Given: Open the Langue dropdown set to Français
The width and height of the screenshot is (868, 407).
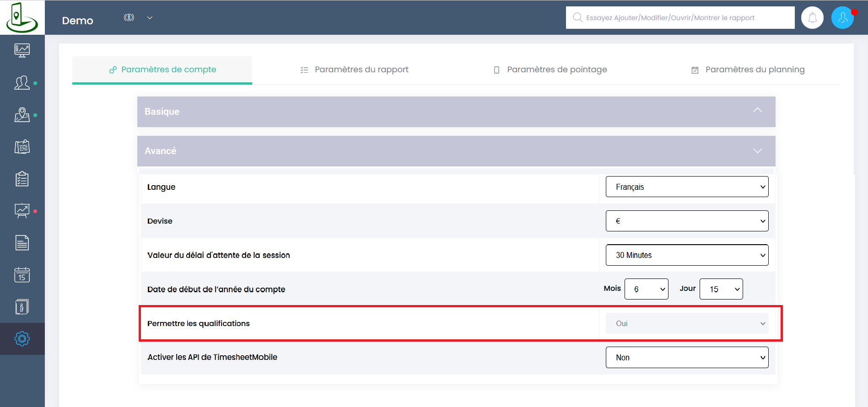Looking at the screenshot, I should (686, 187).
